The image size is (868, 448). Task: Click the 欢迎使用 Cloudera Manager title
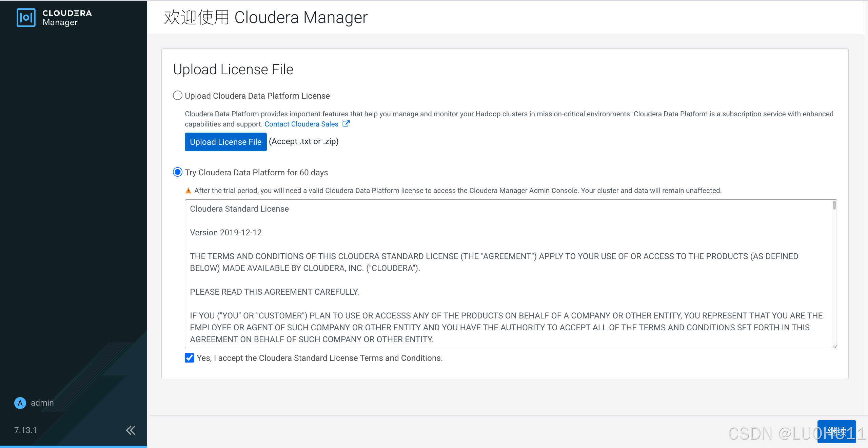(266, 17)
